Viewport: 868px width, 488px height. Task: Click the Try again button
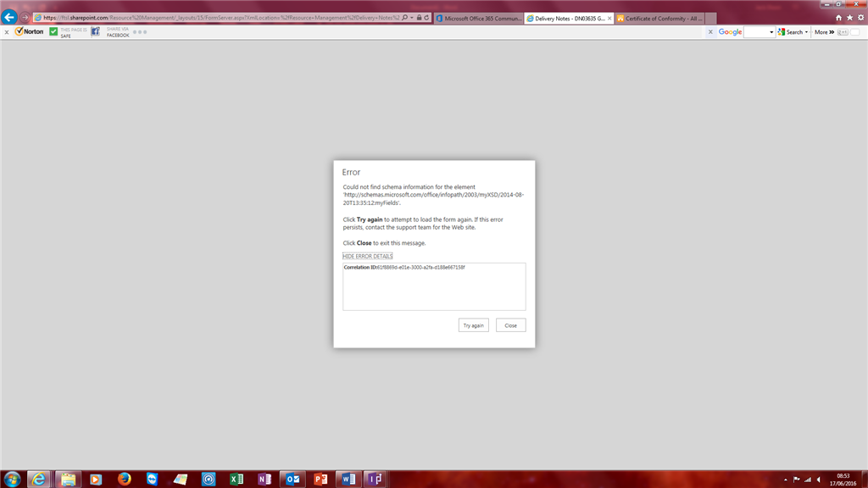(x=473, y=325)
